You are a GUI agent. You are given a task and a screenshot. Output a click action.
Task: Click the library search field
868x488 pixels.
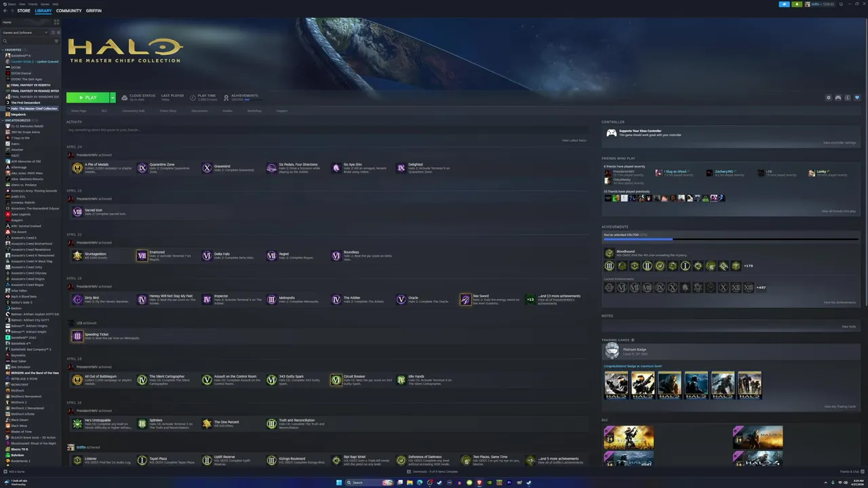click(27, 41)
